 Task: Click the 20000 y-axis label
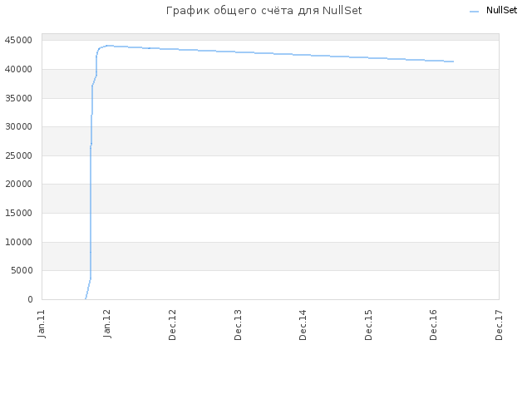(x=18, y=185)
